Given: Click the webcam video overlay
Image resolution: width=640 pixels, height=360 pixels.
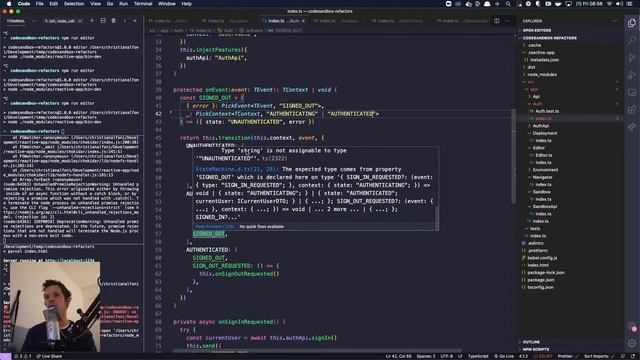Looking at the screenshot, I should point(54,306).
